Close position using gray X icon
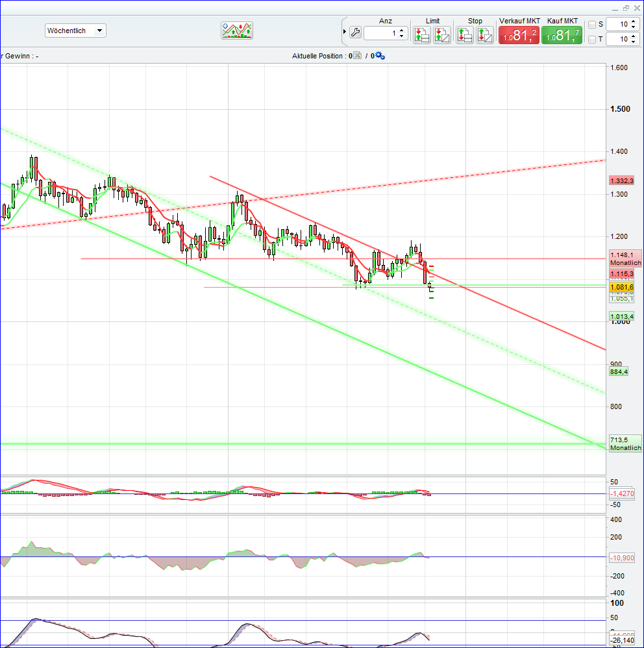The height and width of the screenshot is (648, 644). [356, 56]
